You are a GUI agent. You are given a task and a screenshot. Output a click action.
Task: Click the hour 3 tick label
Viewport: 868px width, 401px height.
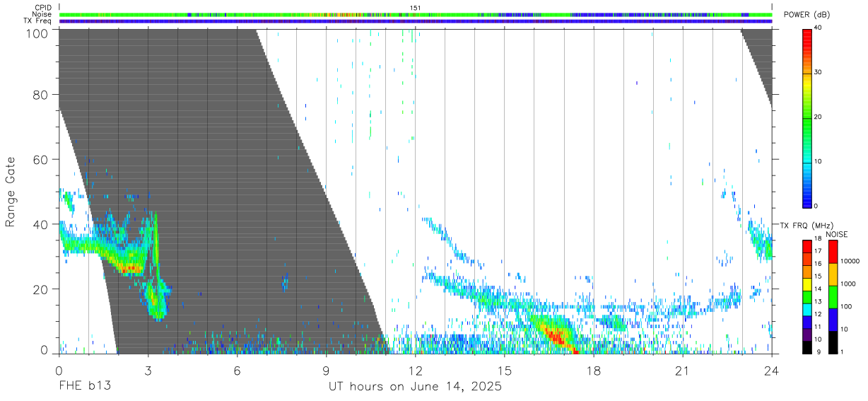click(148, 371)
